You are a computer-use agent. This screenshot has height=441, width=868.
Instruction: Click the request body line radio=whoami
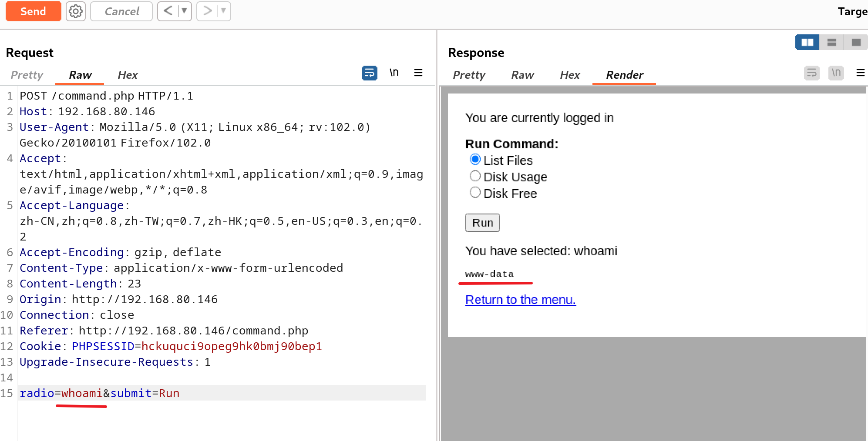point(100,393)
